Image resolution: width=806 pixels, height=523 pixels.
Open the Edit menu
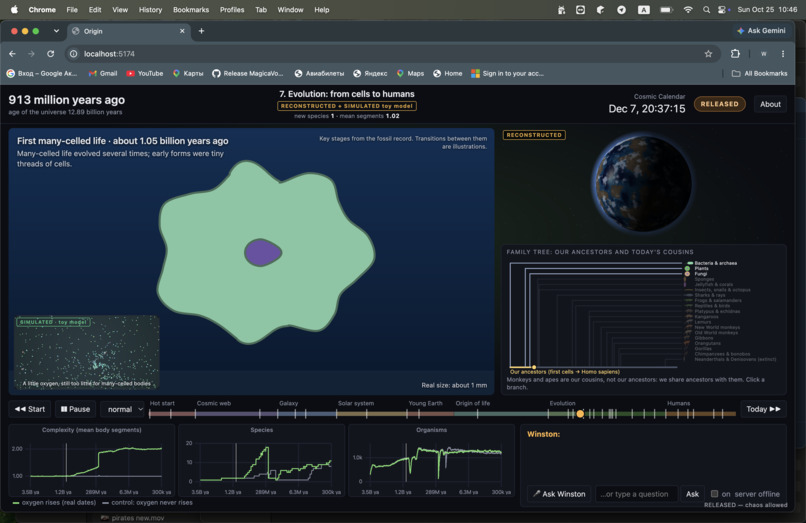(95, 9)
